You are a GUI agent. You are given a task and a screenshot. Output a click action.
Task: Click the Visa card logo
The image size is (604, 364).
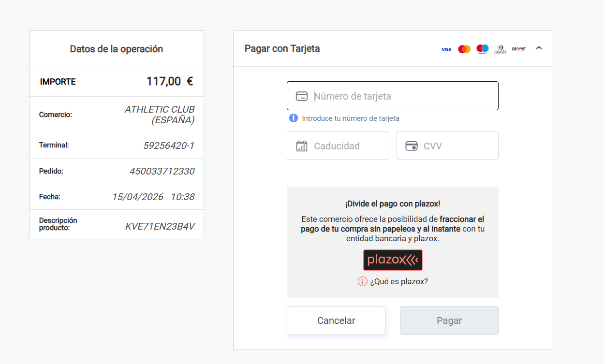[446, 49]
